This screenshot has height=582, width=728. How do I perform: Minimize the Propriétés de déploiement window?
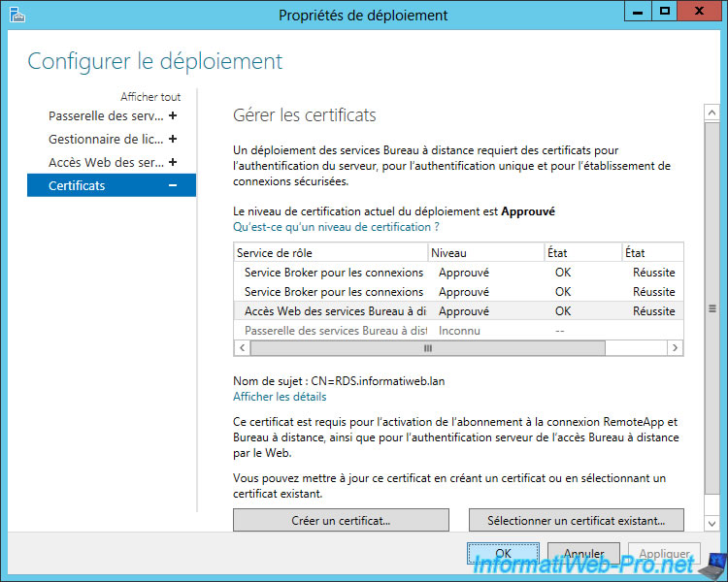(638, 11)
